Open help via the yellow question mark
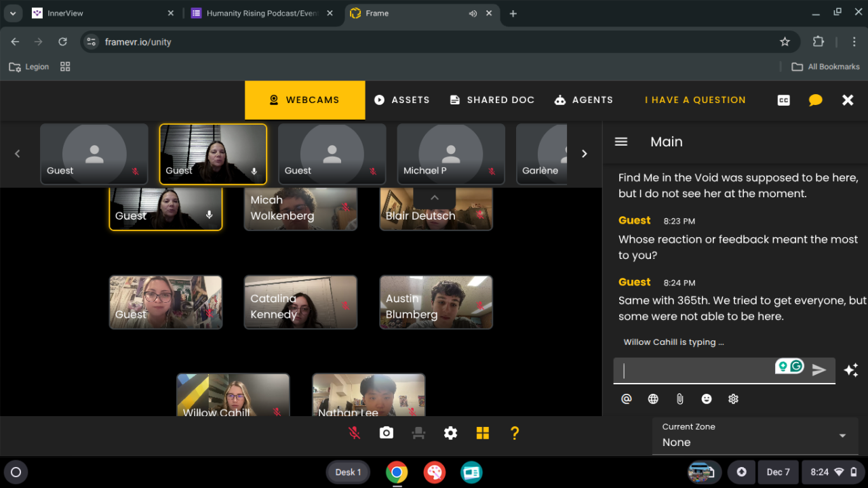The image size is (868, 488). pyautogui.click(x=515, y=433)
